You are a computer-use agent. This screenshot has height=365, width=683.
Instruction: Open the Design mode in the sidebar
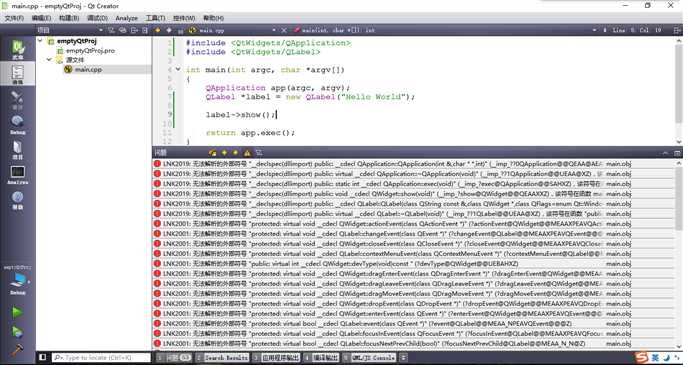(x=17, y=99)
